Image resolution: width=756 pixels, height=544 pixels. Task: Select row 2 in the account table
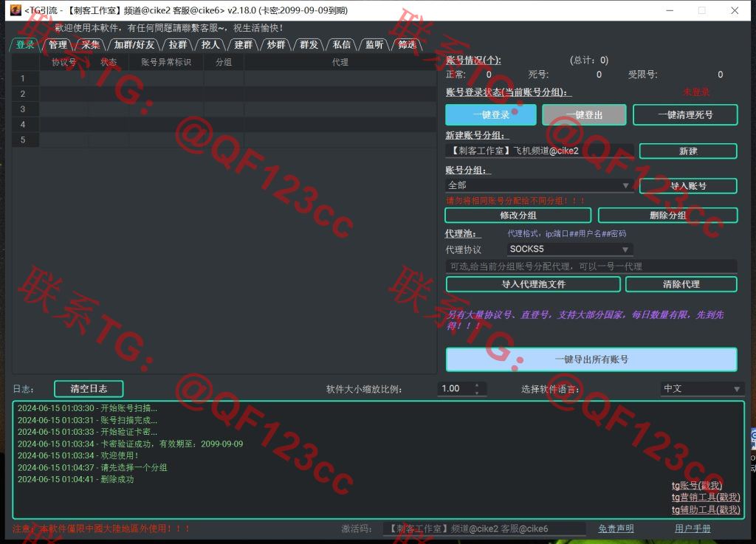[224, 94]
